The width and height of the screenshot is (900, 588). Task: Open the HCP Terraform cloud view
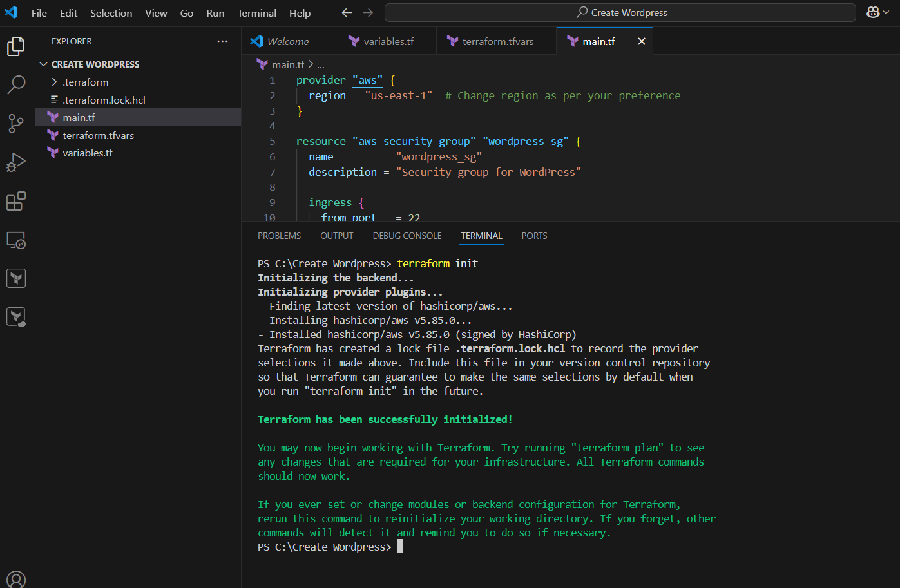coord(16,316)
